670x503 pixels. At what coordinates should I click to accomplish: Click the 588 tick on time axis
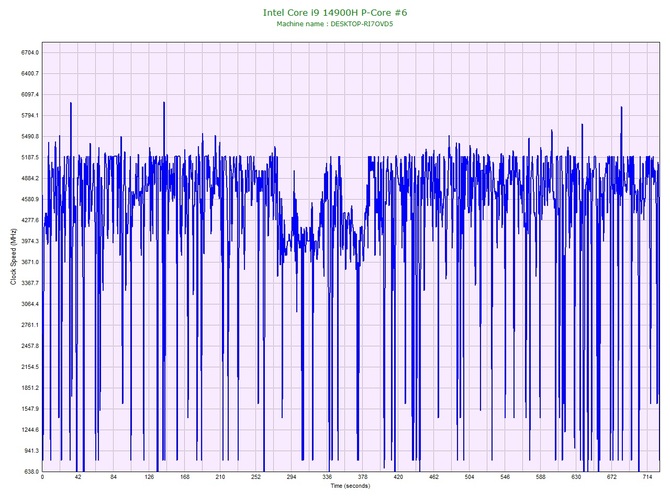(x=541, y=477)
